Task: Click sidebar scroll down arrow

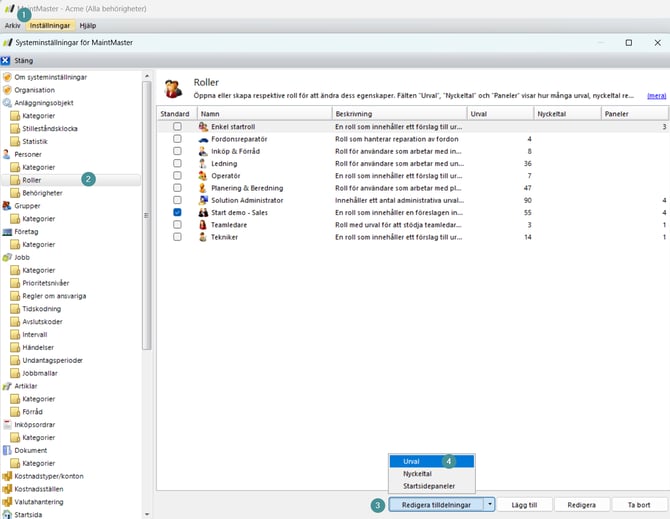Action: (x=147, y=514)
